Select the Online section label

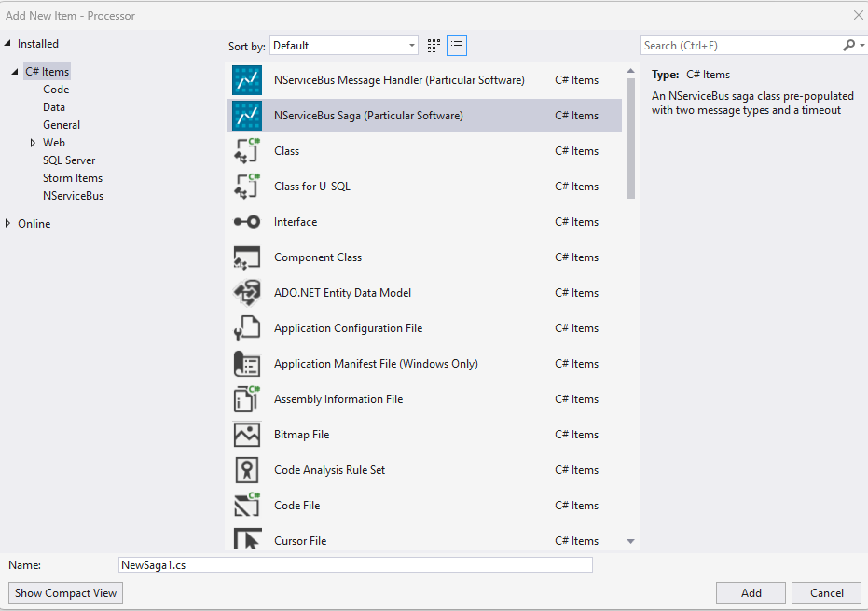[34, 224]
